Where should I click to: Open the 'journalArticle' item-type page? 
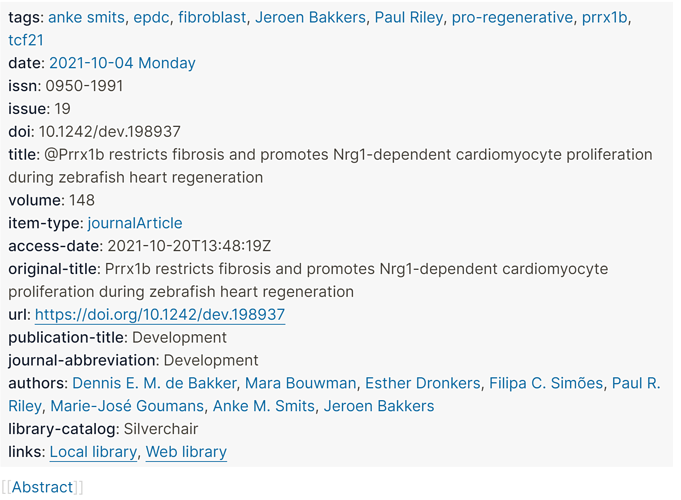[x=135, y=223]
